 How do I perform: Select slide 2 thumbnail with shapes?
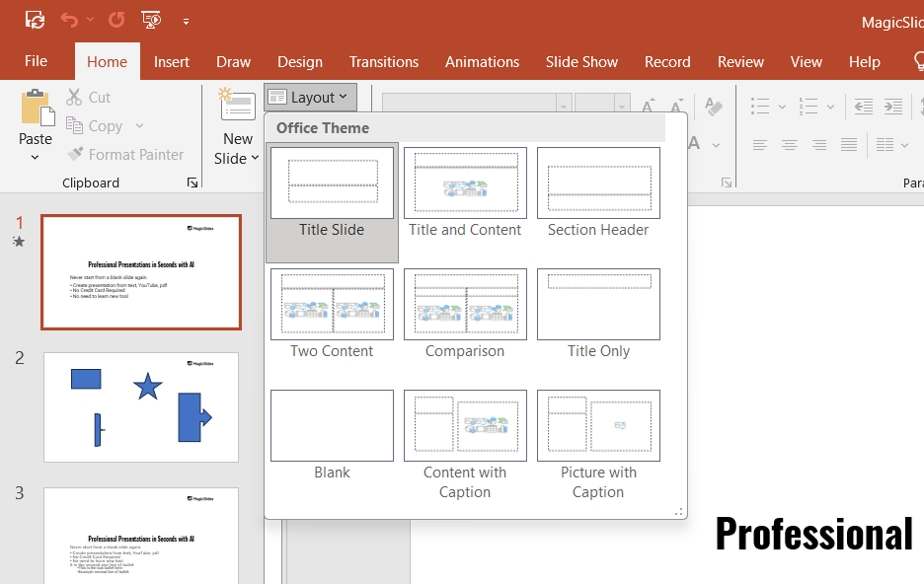(x=141, y=406)
